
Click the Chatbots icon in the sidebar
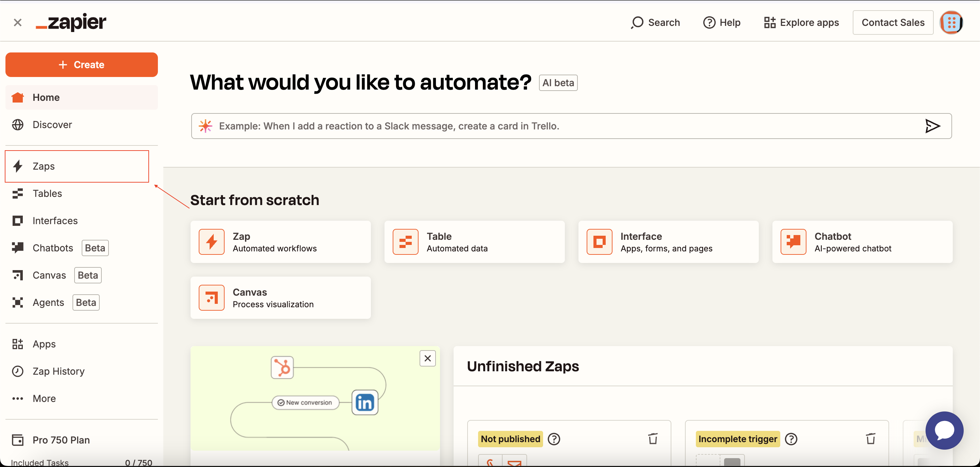coord(17,248)
